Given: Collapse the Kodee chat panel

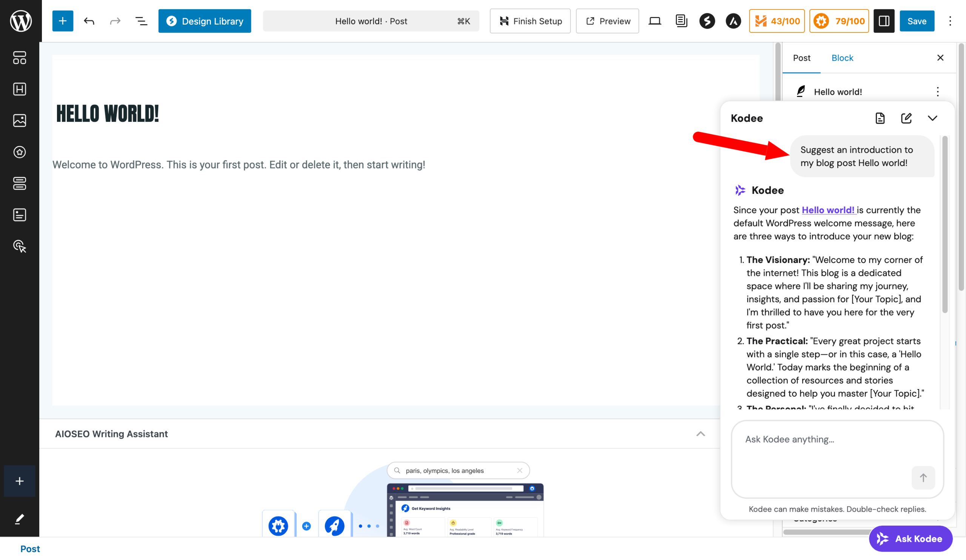Looking at the screenshot, I should coord(932,118).
